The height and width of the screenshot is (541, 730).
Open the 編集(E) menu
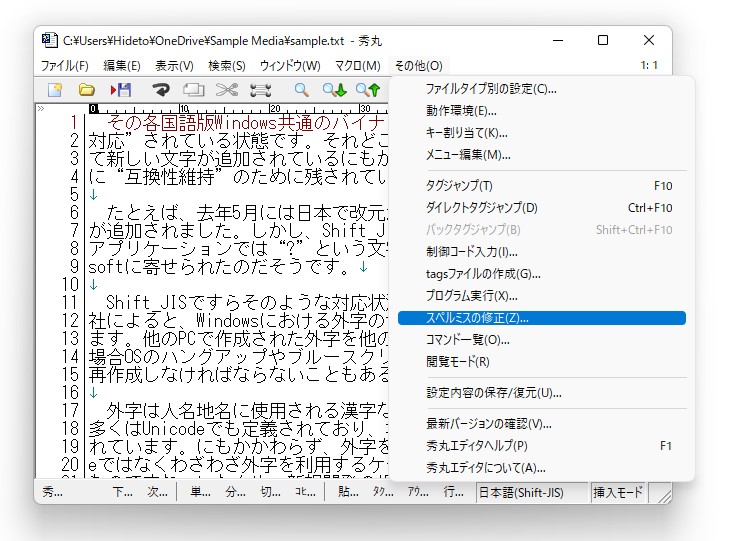(x=122, y=66)
